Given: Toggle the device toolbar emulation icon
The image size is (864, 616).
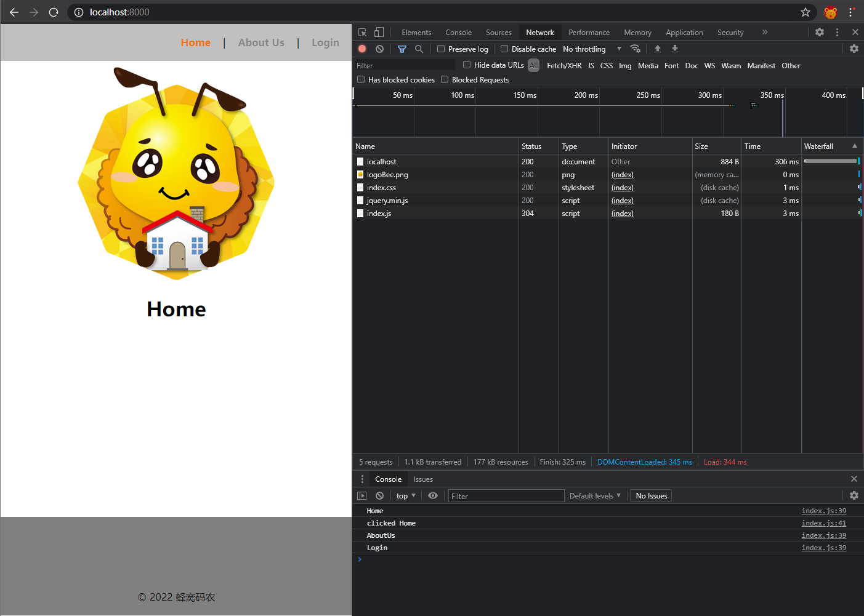Looking at the screenshot, I should [x=378, y=32].
